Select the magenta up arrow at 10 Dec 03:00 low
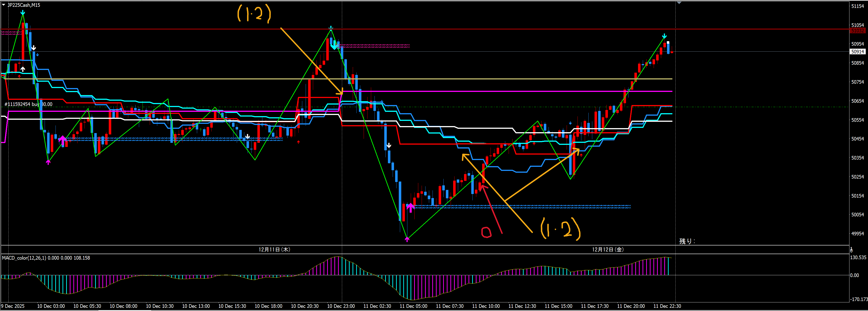Screen dimensions: 868x311 [x=48, y=162]
